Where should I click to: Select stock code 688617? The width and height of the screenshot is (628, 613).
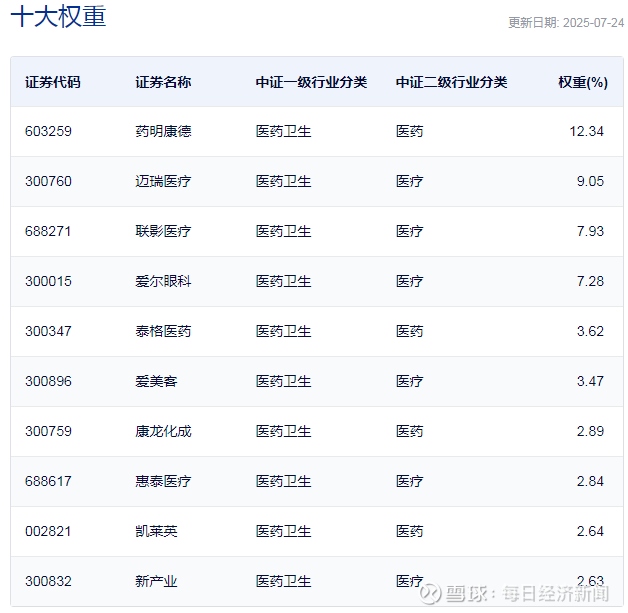point(48,481)
